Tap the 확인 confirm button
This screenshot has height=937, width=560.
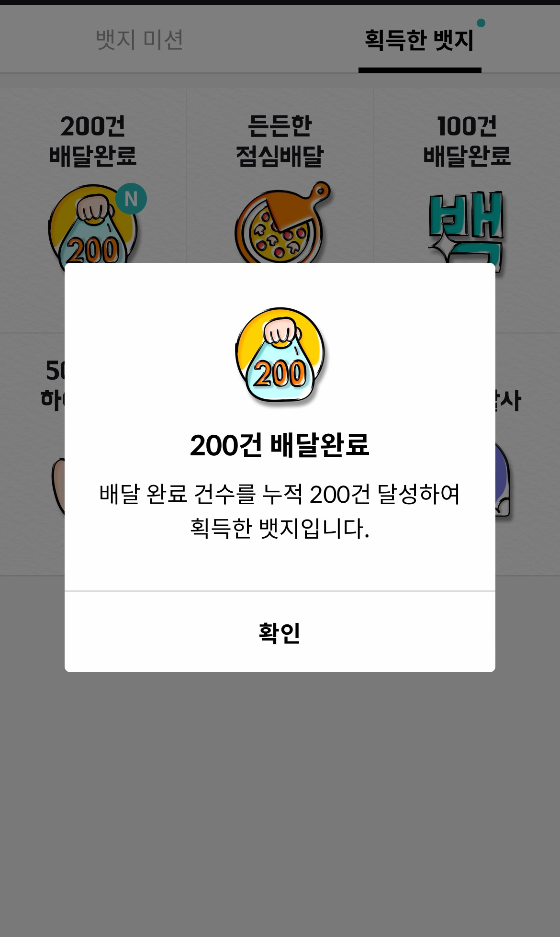pyautogui.click(x=280, y=632)
